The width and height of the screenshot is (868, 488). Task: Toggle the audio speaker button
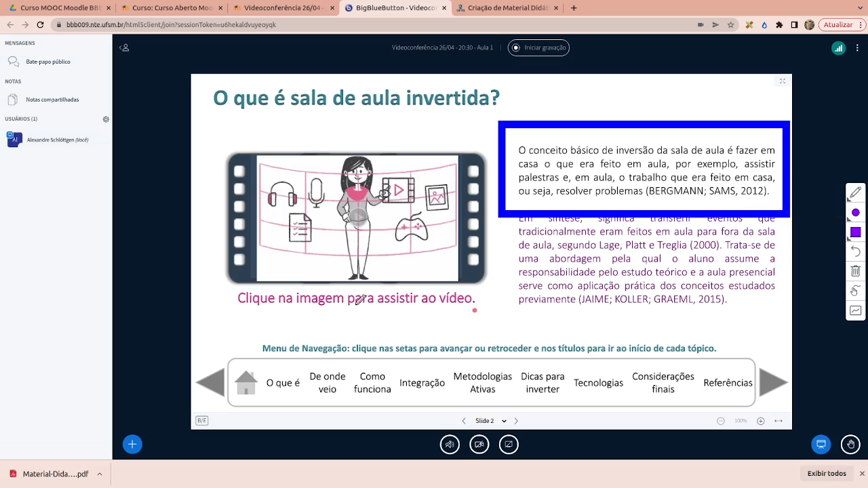pos(450,445)
